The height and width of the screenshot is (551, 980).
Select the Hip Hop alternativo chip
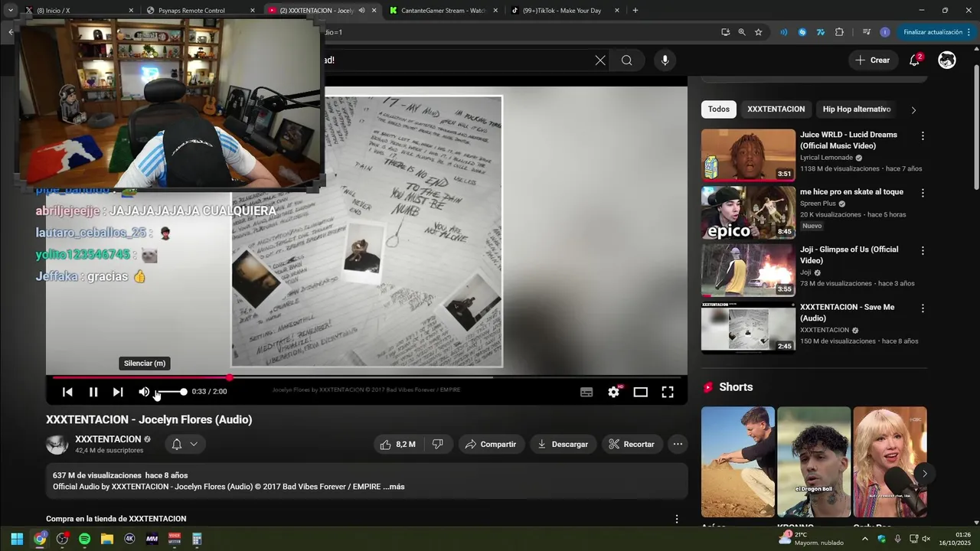pyautogui.click(x=857, y=109)
